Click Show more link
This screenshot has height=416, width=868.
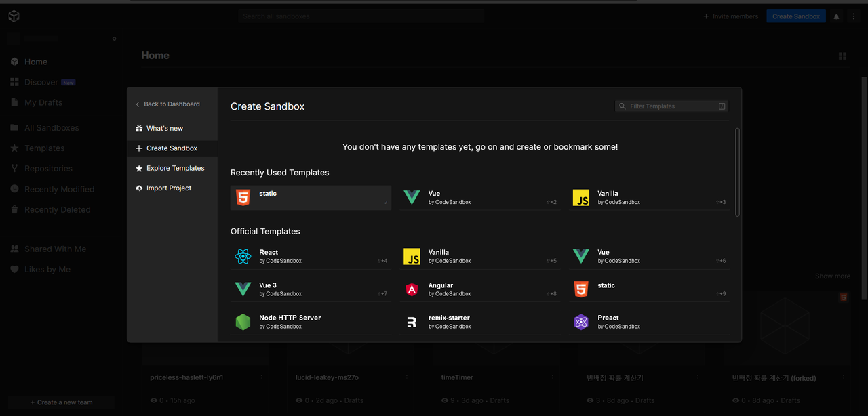(833, 276)
